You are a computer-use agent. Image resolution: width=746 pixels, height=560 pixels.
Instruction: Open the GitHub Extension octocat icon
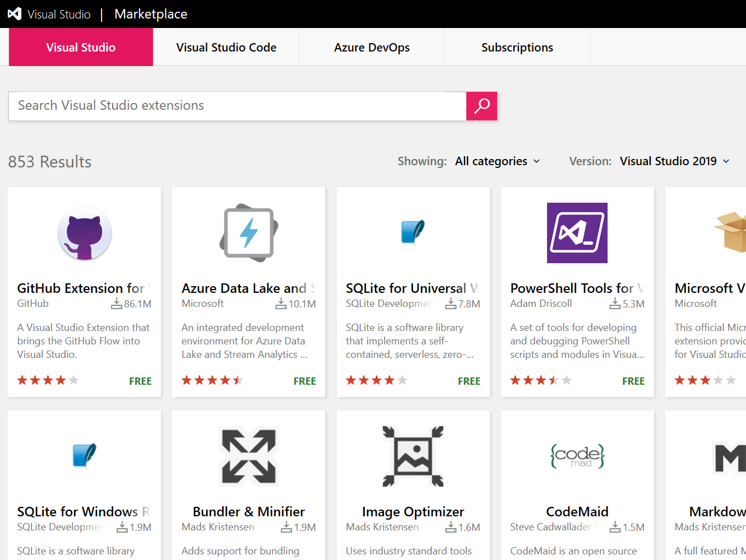[85, 233]
